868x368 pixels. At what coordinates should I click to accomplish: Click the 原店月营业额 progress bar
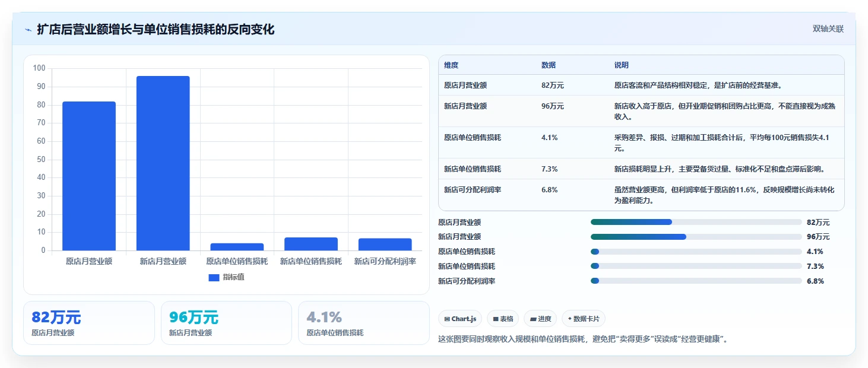(696, 222)
